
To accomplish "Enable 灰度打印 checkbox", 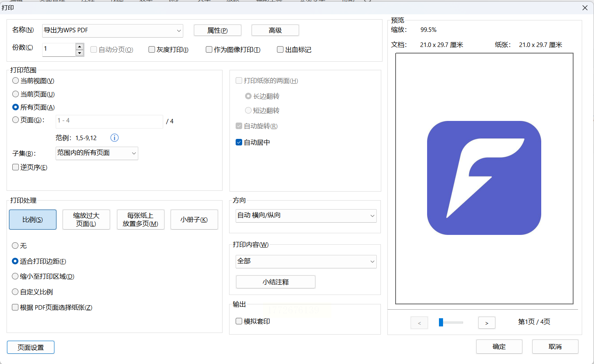I will 152,49.
